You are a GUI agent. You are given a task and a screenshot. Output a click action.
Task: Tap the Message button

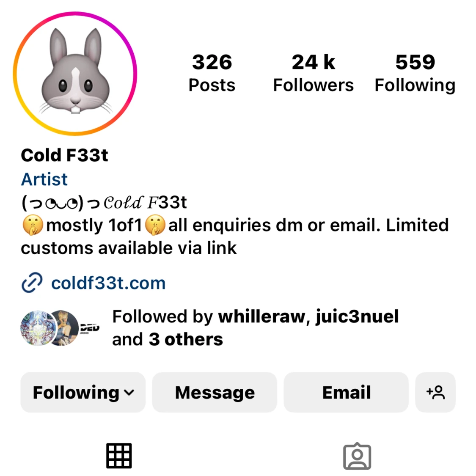pos(215,392)
